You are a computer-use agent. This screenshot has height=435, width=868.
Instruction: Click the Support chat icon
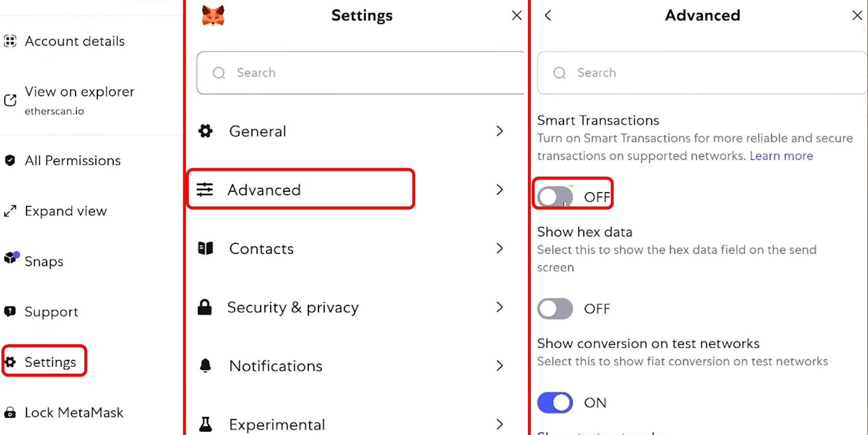[10, 311]
